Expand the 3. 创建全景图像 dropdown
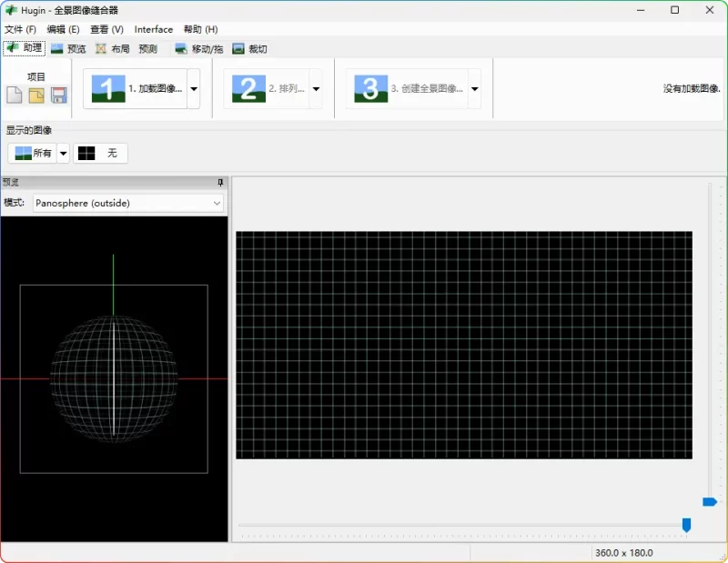Viewport: 728px width, 563px height. tap(475, 88)
